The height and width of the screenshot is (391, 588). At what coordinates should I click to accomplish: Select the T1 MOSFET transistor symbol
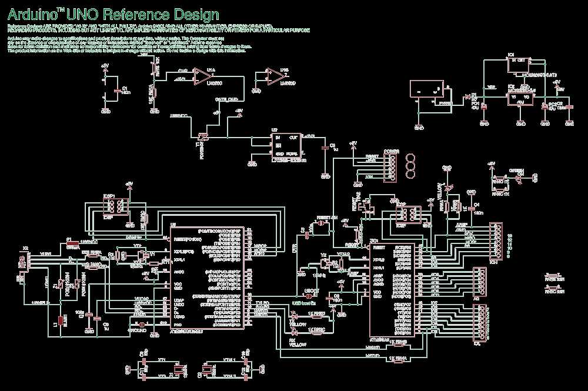pyautogui.click(x=202, y=137)
